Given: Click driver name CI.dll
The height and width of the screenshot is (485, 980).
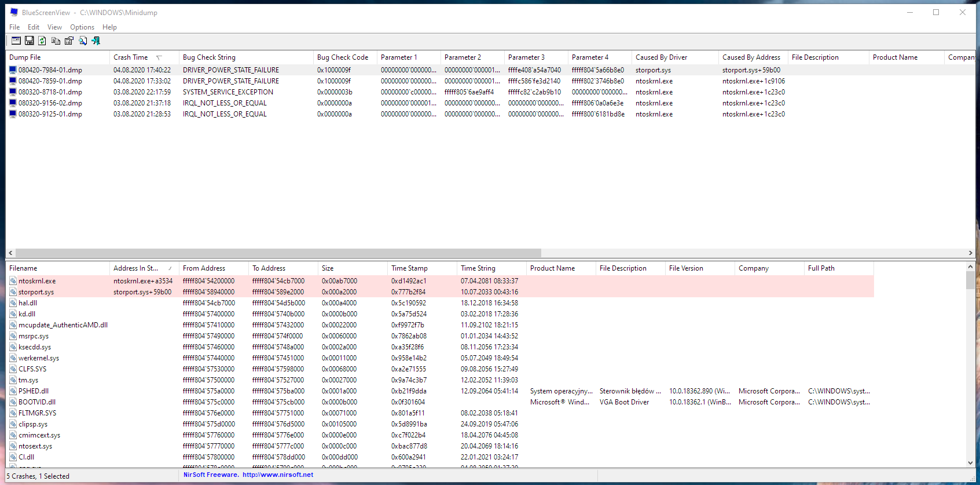Looking at the screenshot, I should [x=26, y=457].
